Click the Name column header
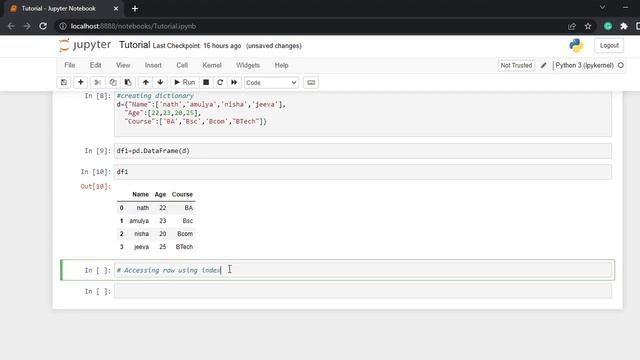Screen dimensions: 640x360 tap(140, 194)
